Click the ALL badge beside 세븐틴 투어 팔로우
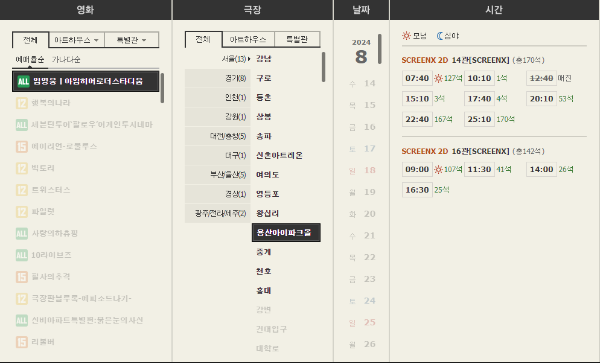Screen dimensions: 600x363 click(x=22, y=125)
